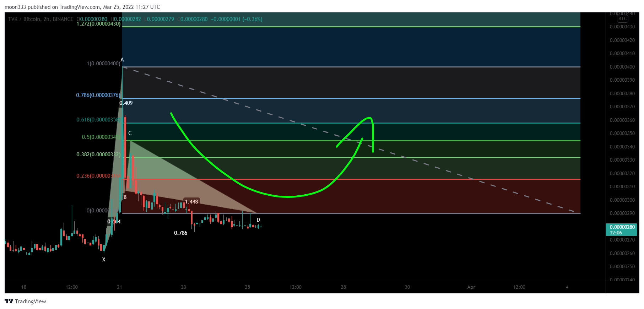Click the high value H0.00000282 in header
The image size is (644, 309).
(126, 19)
